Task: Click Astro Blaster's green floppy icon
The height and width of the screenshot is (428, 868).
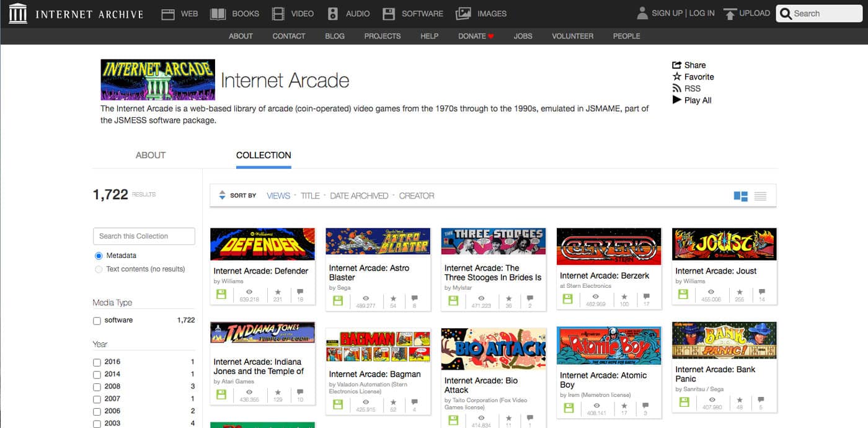Action: tap(337, 301)
